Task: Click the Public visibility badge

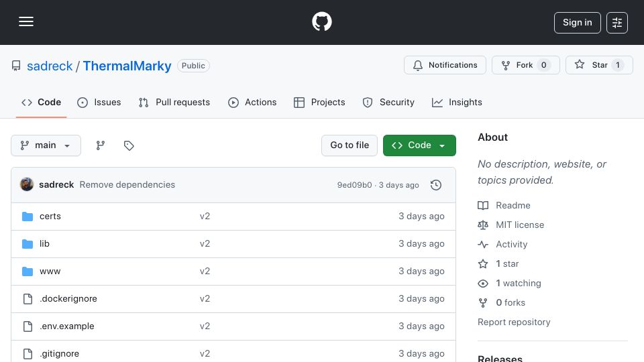Action: coord(193,66)
